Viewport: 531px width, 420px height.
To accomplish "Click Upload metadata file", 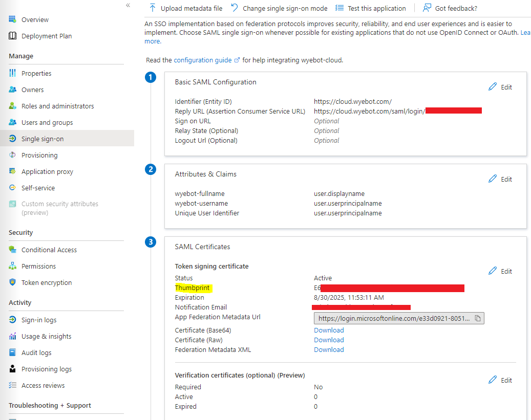I will (192, 9).
